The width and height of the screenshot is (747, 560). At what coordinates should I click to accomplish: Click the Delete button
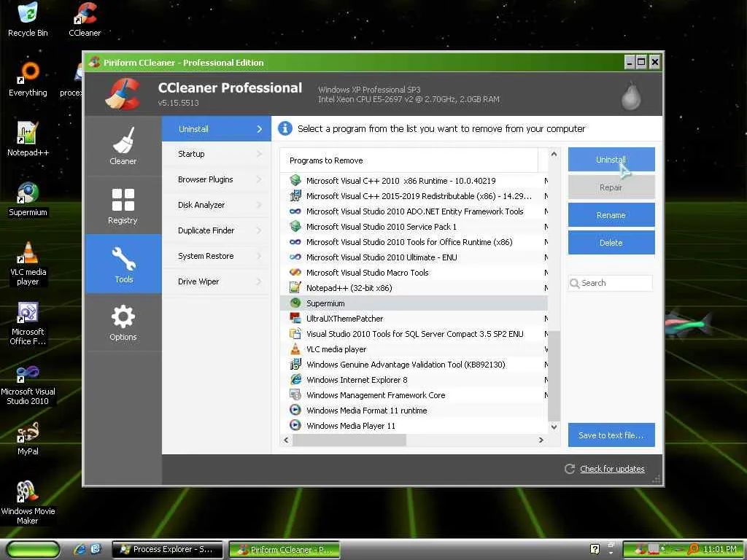(x=611, y=242)
